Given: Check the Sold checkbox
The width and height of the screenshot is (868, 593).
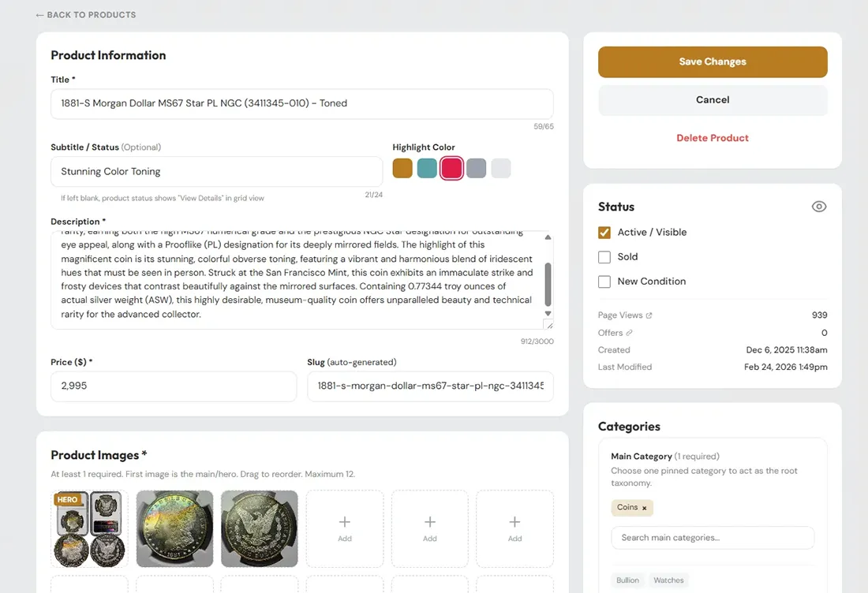Looking at the screenshot, I should click(x=604, y=256).
